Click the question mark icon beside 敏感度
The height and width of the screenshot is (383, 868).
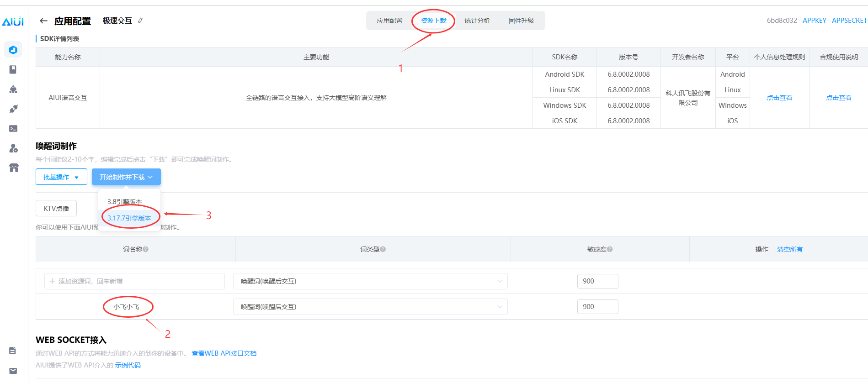click(x=610, y=249)
